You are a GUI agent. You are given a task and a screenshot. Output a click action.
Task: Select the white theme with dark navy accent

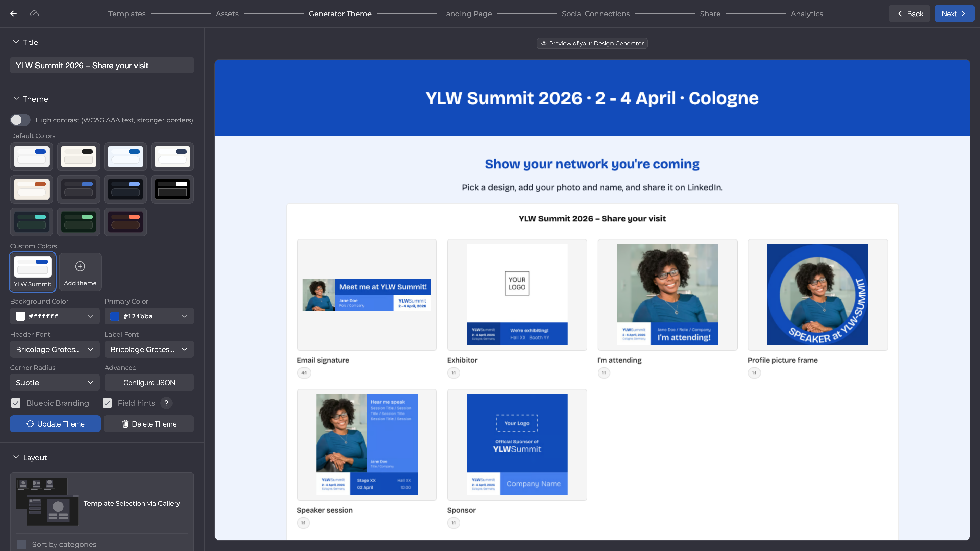(172, 156)
